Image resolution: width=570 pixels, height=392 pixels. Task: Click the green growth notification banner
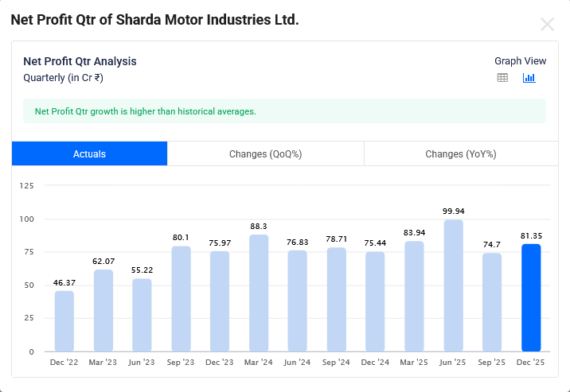[x=284, y=111]
